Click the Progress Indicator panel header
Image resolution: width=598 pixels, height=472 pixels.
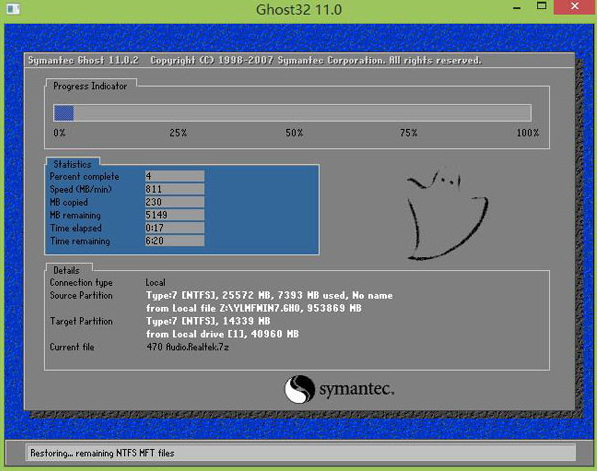(x=90, y=86)
